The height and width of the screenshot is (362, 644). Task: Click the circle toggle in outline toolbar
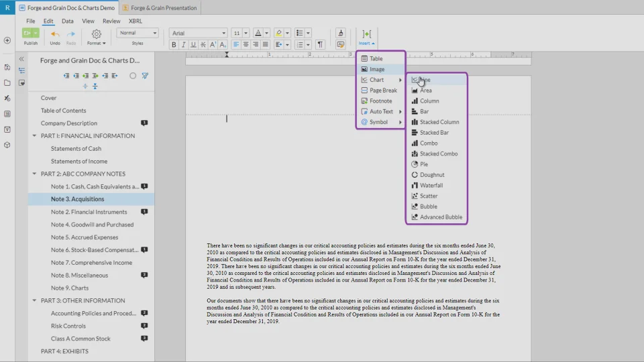tap(133, 76)
